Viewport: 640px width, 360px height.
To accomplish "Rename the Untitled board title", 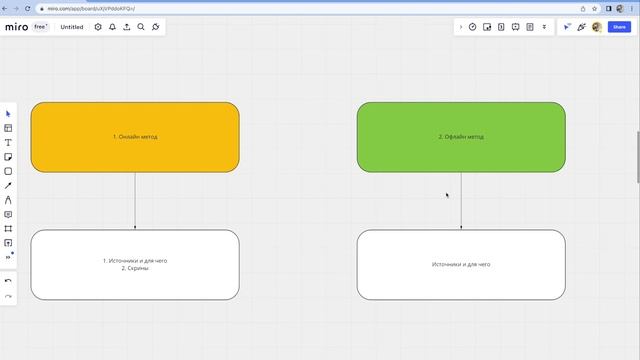I will pyautogui.click(x=72, y=27).
